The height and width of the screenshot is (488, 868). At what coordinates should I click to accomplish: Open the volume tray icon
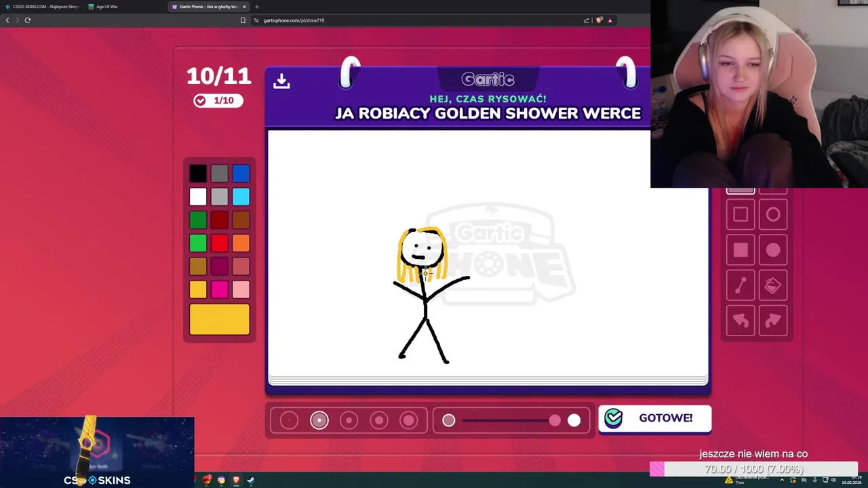click(x=833, y=480)
